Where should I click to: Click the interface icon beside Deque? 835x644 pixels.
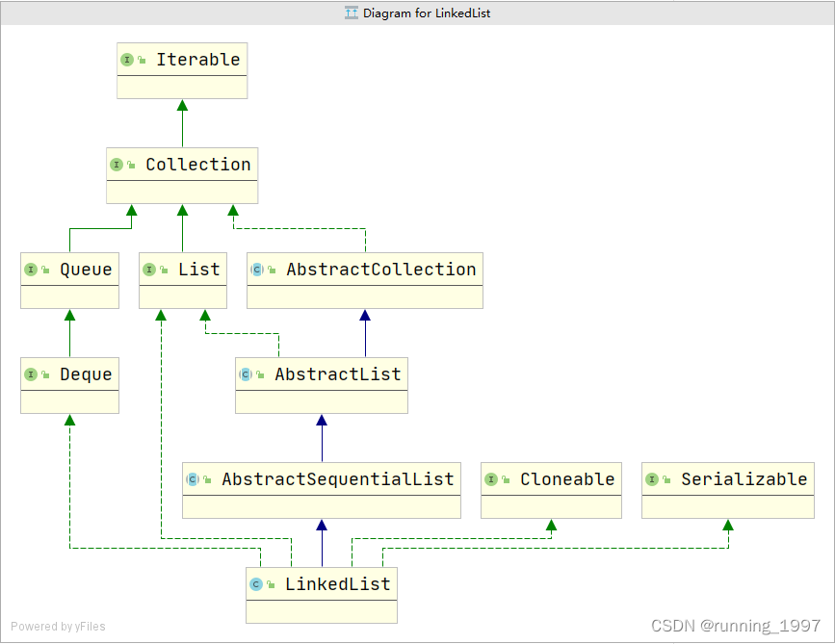pyautogui.click(x=31, y=374)
